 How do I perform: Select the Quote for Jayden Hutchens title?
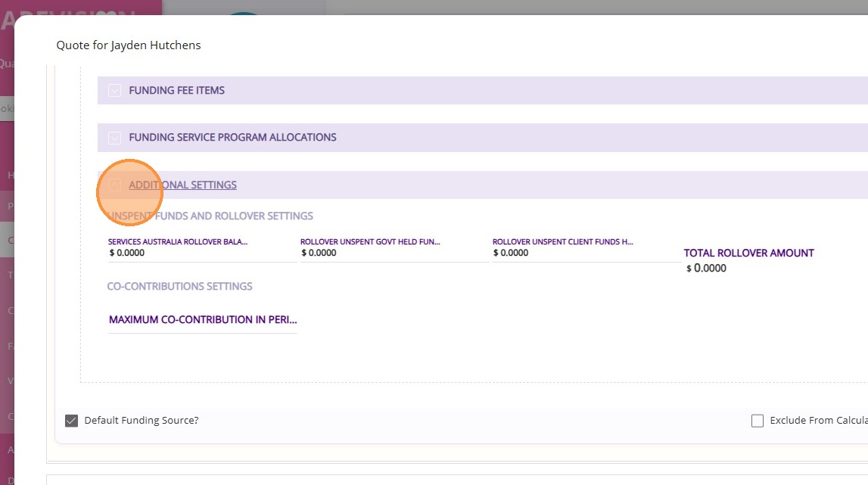click(129, 45)
